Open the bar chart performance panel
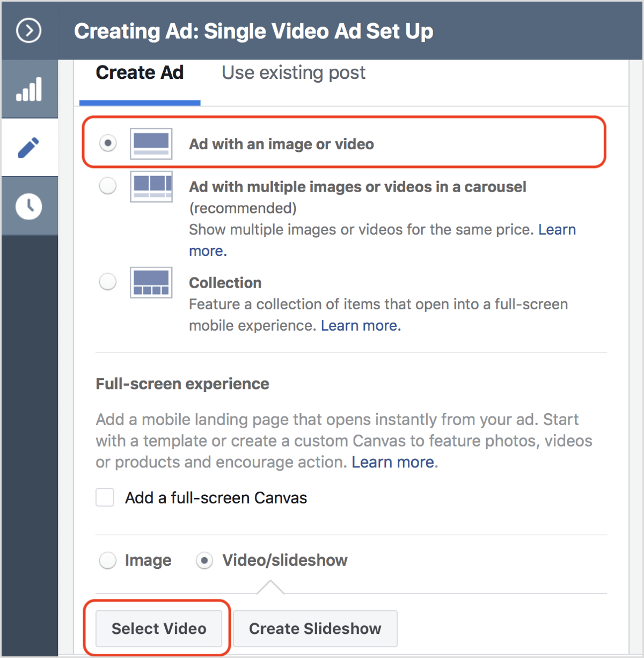Screen dimensions: 644x658 (x=29, y=89)
